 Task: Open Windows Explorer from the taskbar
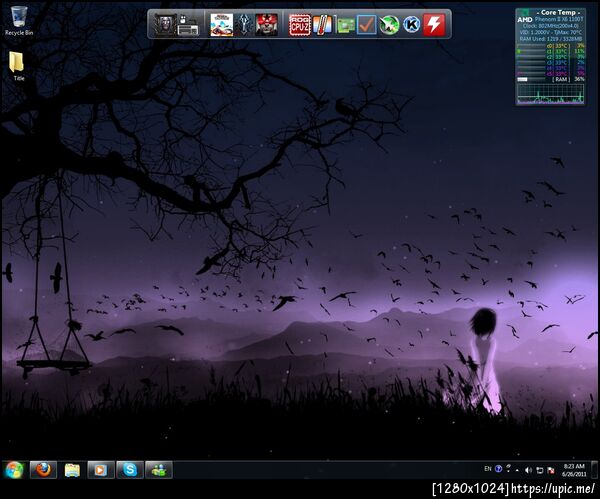coord(72,470)
